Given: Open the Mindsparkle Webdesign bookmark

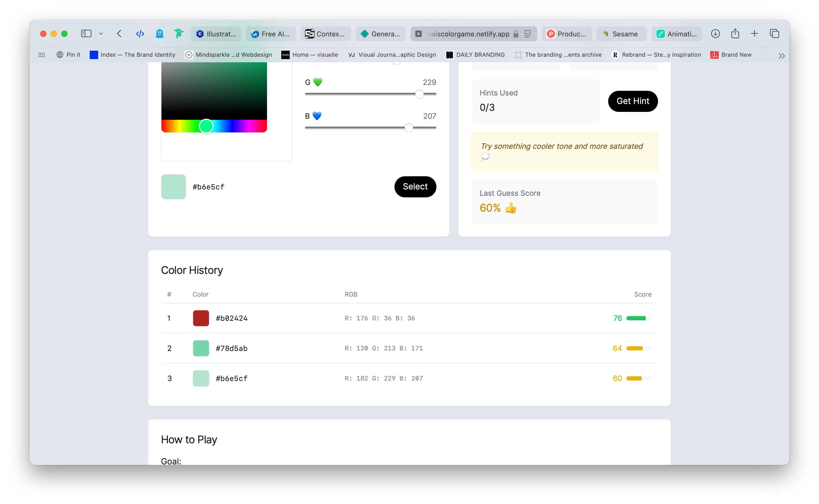Looking at the screenshot, I should (228, 55).
